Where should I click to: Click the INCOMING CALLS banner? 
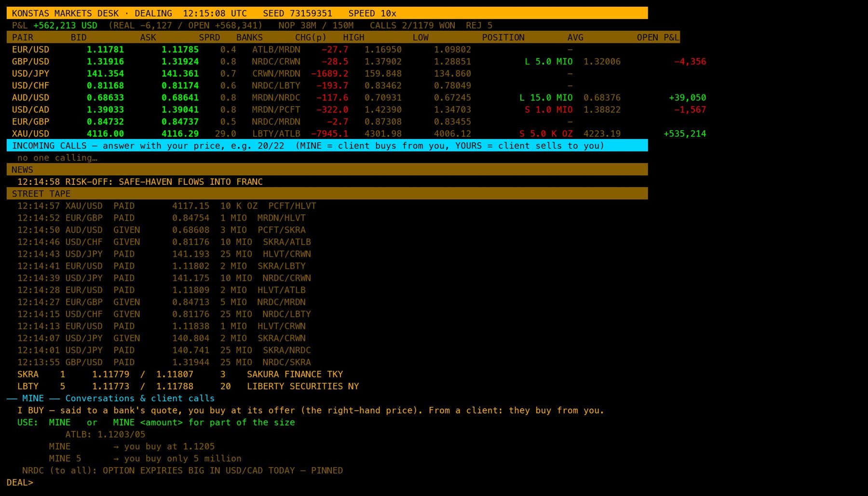point(327,145)
